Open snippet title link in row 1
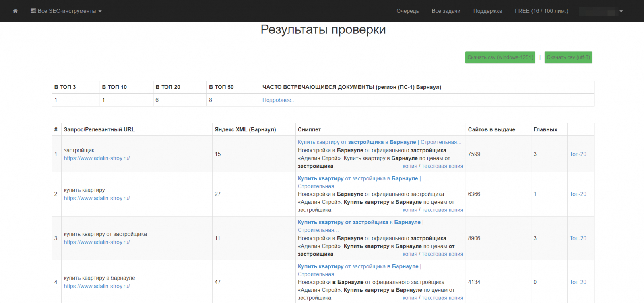The image size is (644, 303). coord(357,142)
